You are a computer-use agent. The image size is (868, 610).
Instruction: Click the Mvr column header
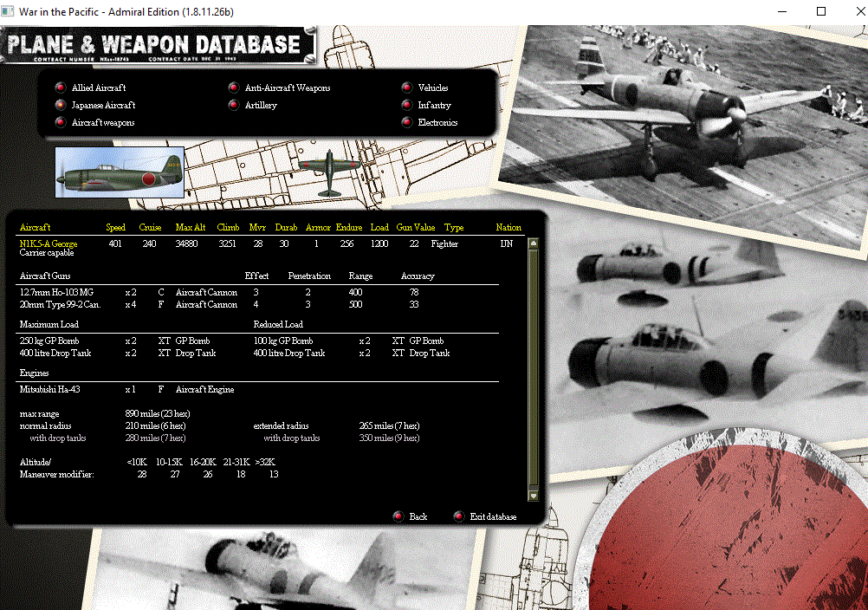(x=257, y=227)
